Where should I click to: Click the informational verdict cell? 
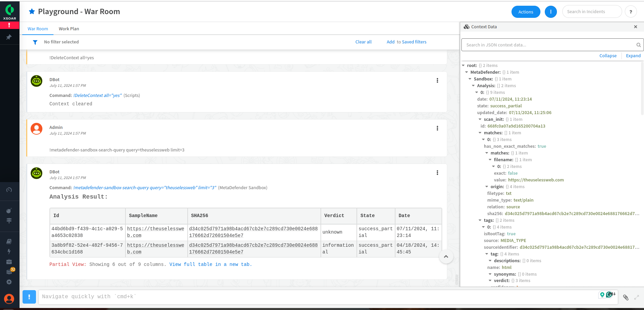338,249
